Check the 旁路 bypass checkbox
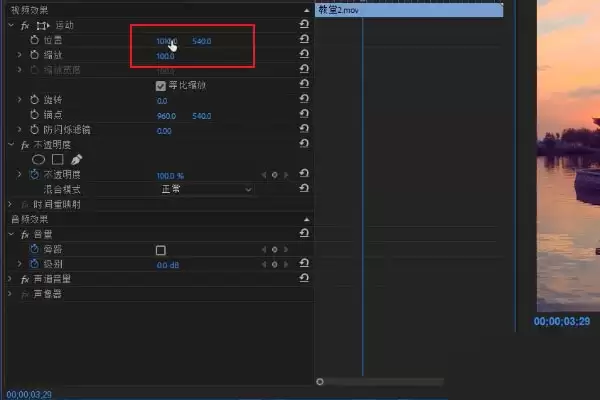Image resolution: width=600 pixels, height=400 pixels. click(x=161, y=250)
